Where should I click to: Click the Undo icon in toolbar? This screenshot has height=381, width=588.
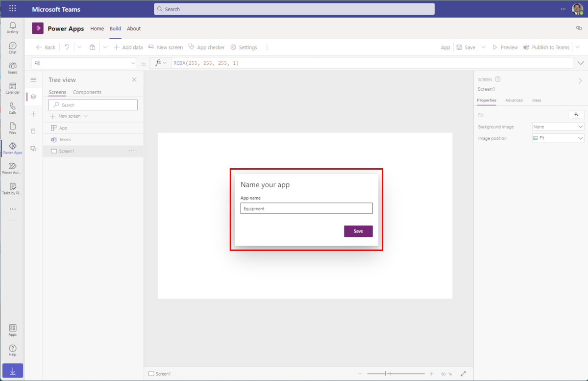pos(67,47)
